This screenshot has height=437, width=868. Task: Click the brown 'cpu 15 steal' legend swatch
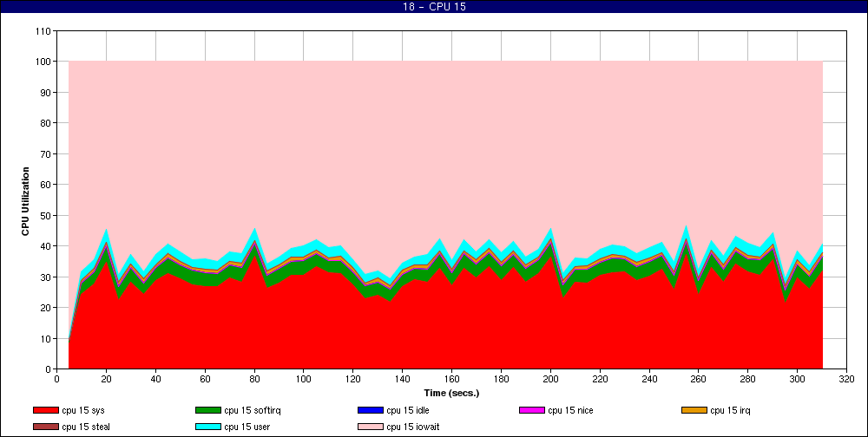click(x=45, y=427)
